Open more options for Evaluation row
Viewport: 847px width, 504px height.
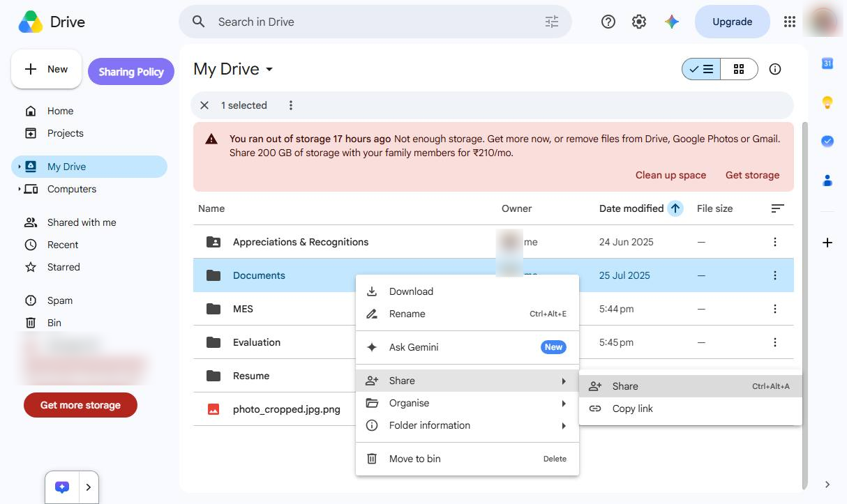(775, 342)
